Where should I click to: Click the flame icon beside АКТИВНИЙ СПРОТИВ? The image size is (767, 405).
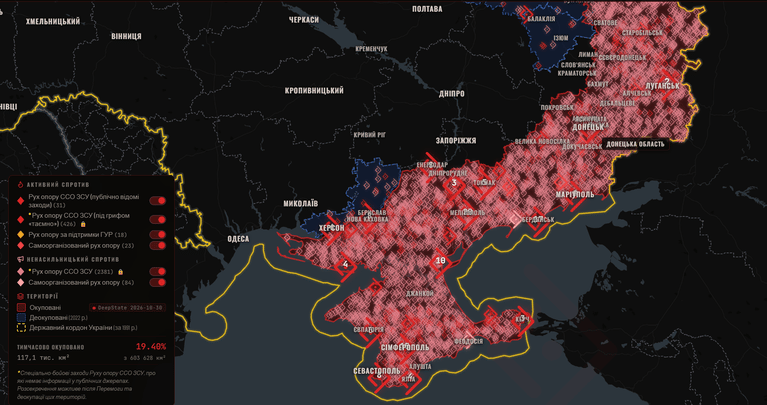coord(20,185)
